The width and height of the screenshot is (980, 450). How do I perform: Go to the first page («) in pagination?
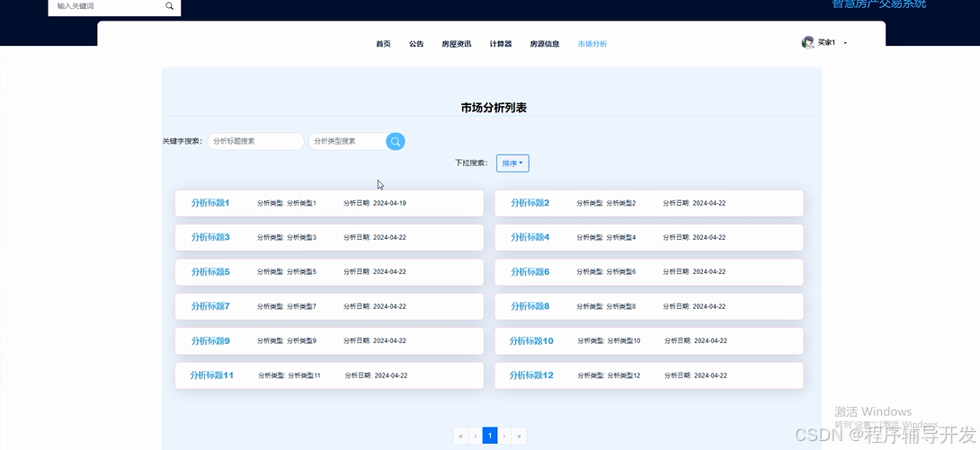pyautogui.click(x=461, y=436)
